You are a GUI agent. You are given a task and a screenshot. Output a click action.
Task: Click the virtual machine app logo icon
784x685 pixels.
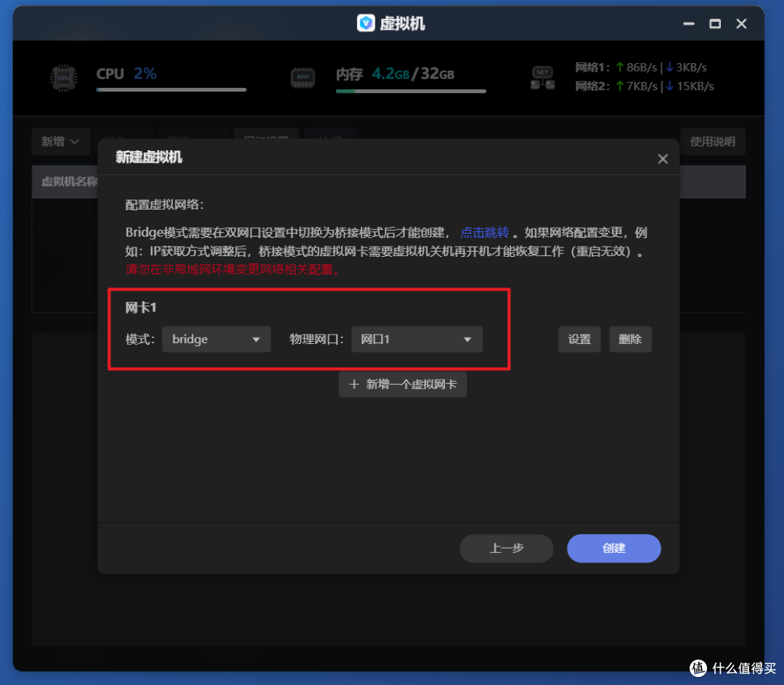(365, 23)
